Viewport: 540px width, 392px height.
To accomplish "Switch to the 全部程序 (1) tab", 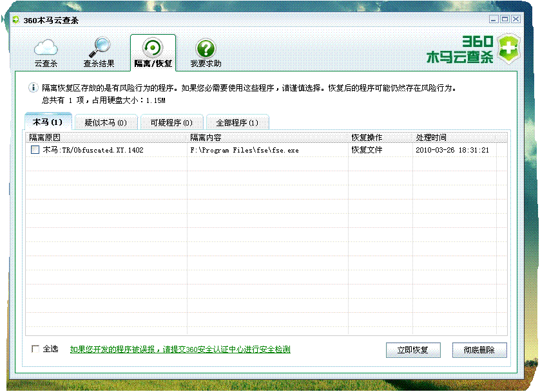I will coord(237,122).
